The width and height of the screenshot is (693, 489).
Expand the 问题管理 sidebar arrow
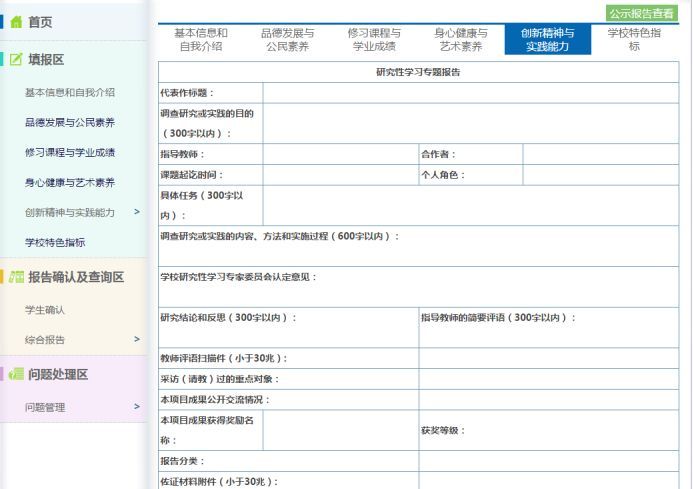(136, 407)
